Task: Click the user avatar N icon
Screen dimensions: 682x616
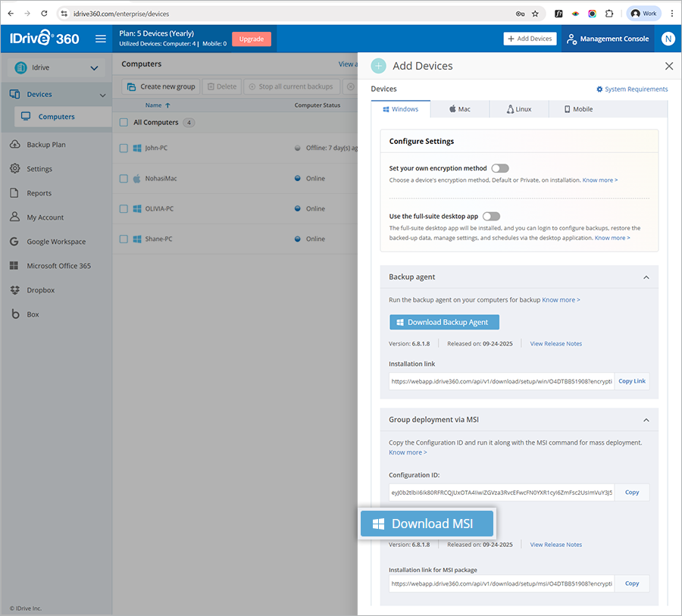Action: pyautogui.click(x=668, y=39)
